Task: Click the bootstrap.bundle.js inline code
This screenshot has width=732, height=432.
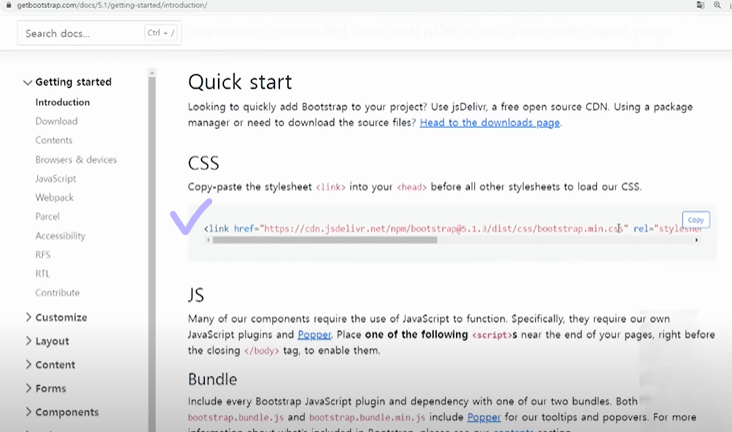Action: tap(236, 418)
